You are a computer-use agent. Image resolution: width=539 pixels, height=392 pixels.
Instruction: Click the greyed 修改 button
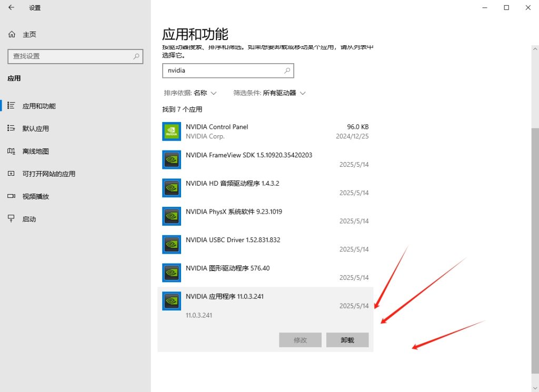(x=300, y=340)
